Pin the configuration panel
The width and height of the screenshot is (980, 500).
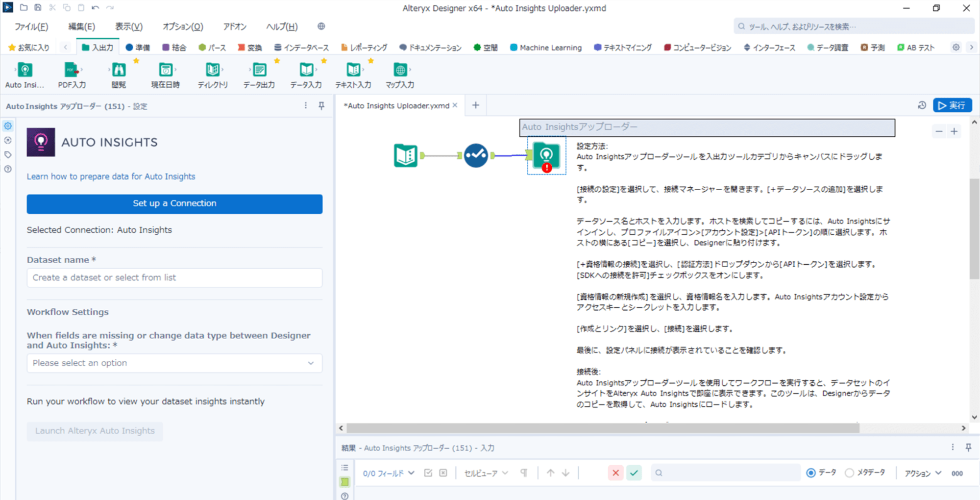321,105
